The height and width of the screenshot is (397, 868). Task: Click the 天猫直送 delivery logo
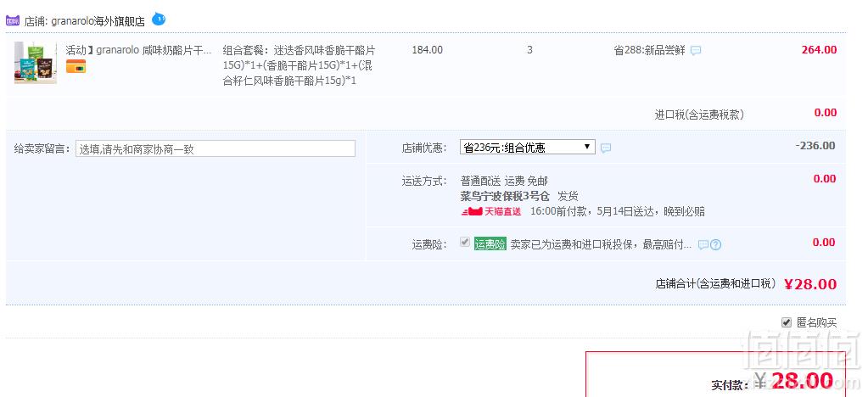[x=490, y=211]
